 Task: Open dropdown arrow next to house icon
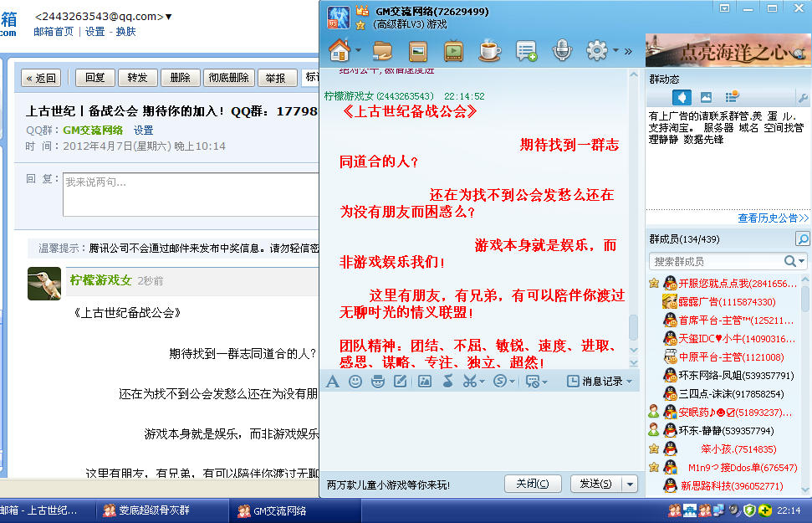click(359, 50)
